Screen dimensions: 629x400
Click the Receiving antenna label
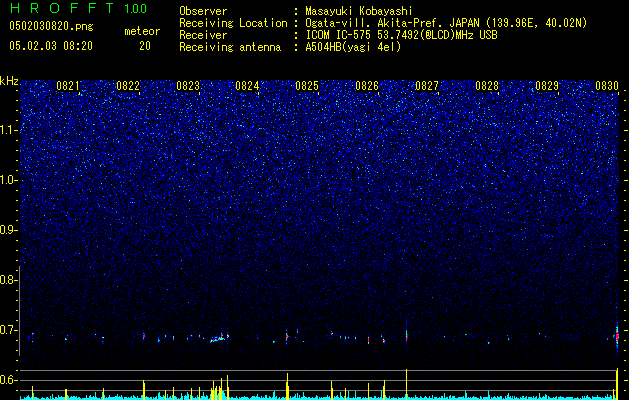(230, 47)
